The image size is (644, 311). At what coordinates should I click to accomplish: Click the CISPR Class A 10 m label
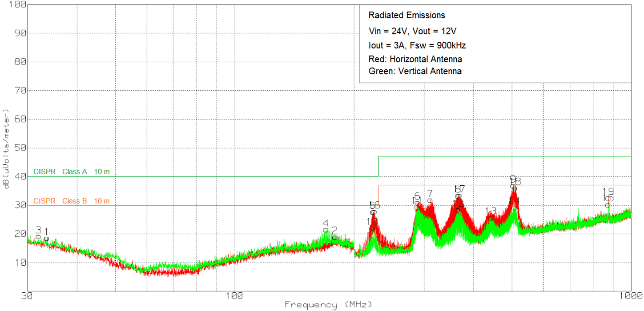[x=71, y=172]
